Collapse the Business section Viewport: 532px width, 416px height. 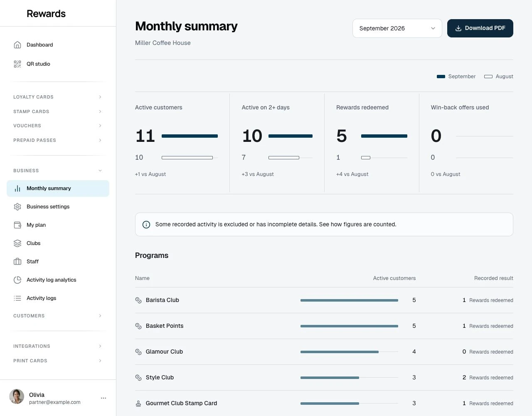click(58, 171)
